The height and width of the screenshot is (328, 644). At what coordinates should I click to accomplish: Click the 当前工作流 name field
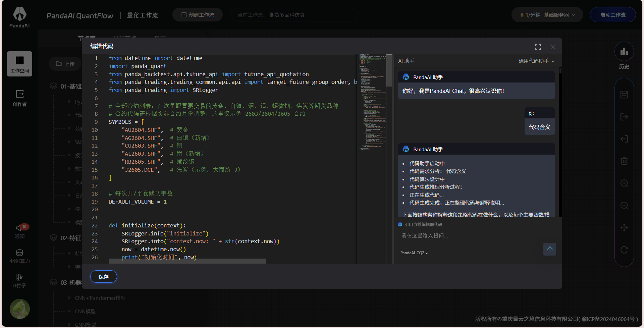click(x=294, y=15)
